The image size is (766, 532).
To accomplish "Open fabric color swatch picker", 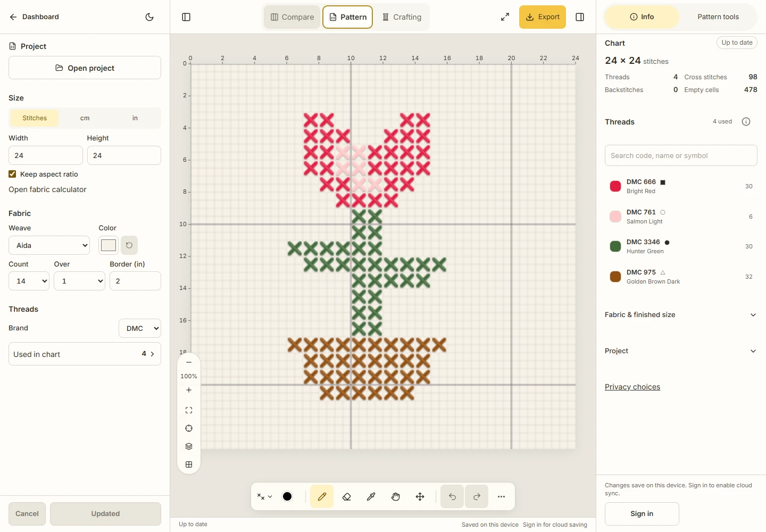I will (109, 245).
